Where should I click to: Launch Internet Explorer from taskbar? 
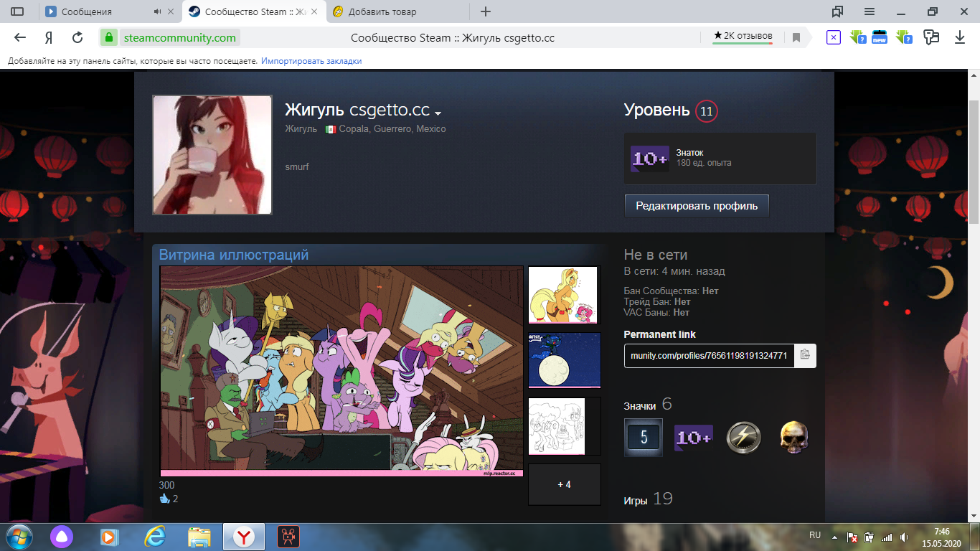[154, 537]
